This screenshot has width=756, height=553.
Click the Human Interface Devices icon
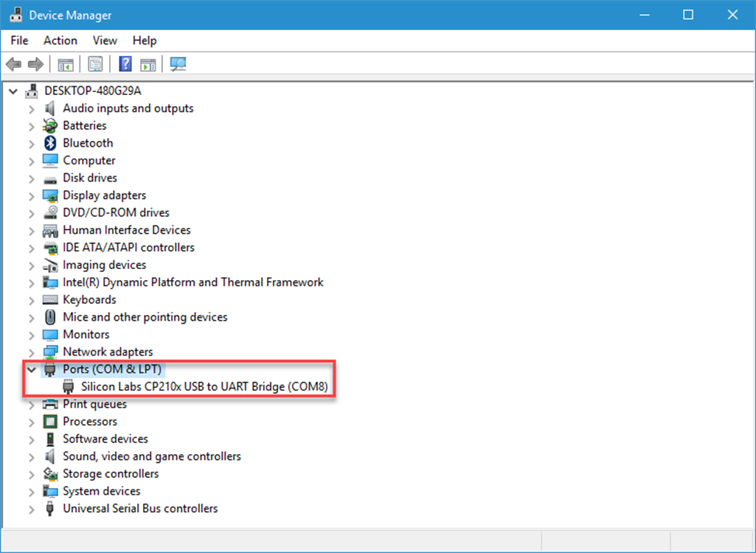click(50, 231)
